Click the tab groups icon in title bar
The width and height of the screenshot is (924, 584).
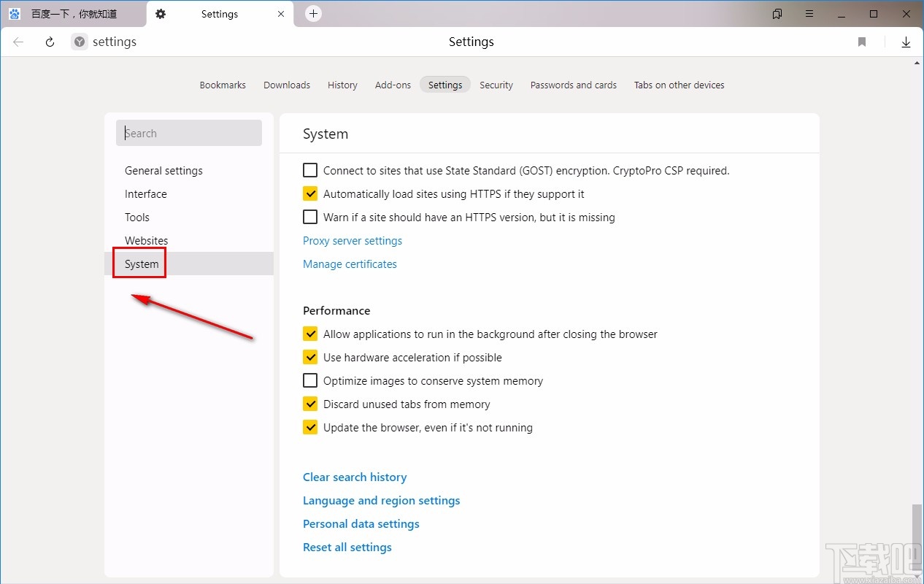tap(777, 14)
